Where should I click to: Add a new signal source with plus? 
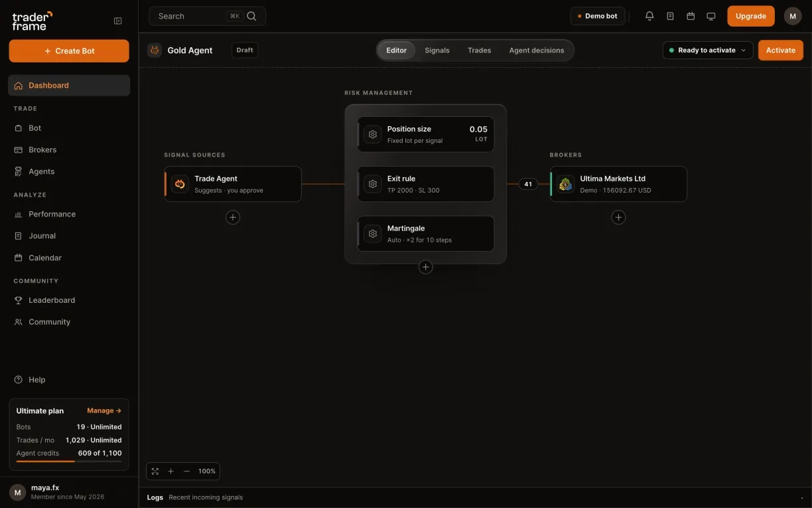(x=233, y=217)
